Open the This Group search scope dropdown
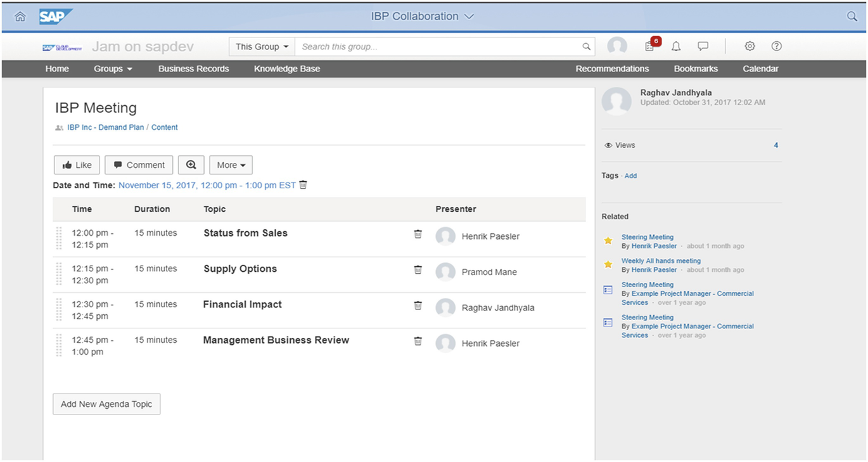This screenshot has width=868, height=462. (x=261, y=46)
